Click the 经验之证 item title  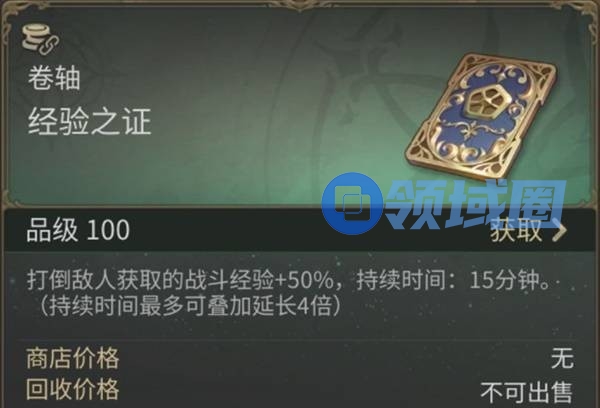[89, 122]
